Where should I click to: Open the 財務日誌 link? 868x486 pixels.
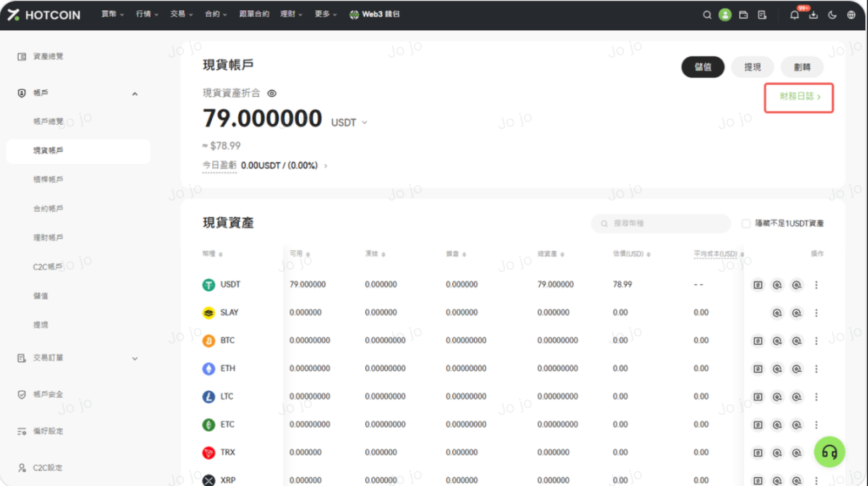coord(799,97)
